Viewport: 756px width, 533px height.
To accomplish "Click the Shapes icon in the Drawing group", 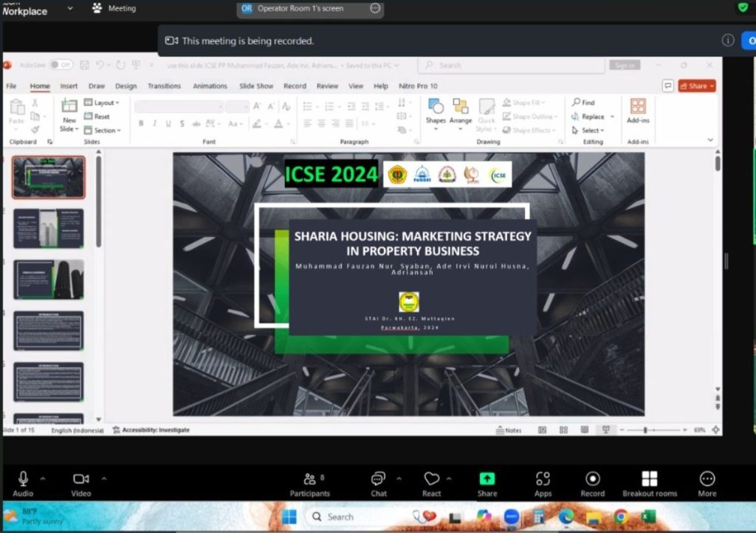I will pyautogui.click(x=436, y=110).
